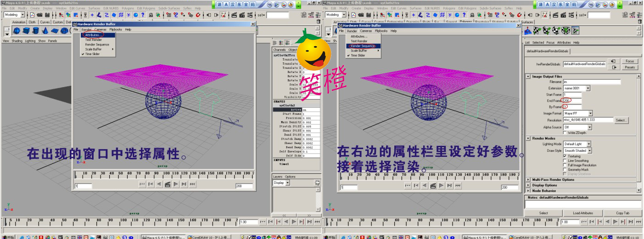Click the sphere primitive icon on the left Maya shelf
Image resolution: width=644 pixels, height=239 pixels.
tap(17, 31)
